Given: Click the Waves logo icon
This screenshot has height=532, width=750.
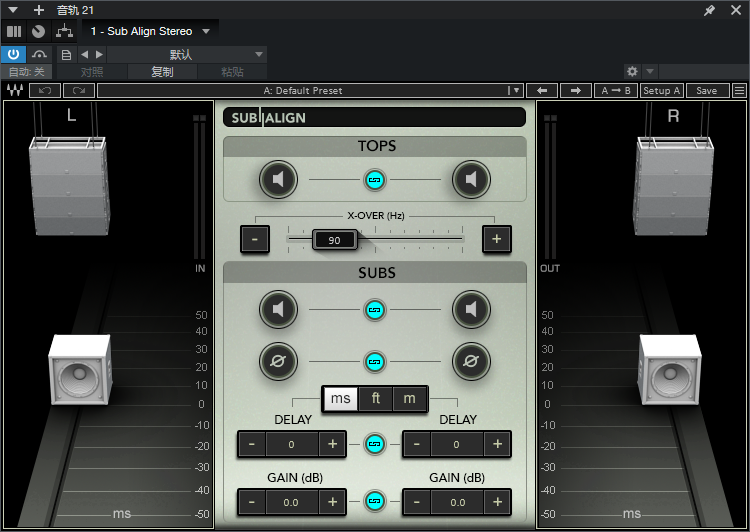Looking at the screenshot, I should click(15, 90).
